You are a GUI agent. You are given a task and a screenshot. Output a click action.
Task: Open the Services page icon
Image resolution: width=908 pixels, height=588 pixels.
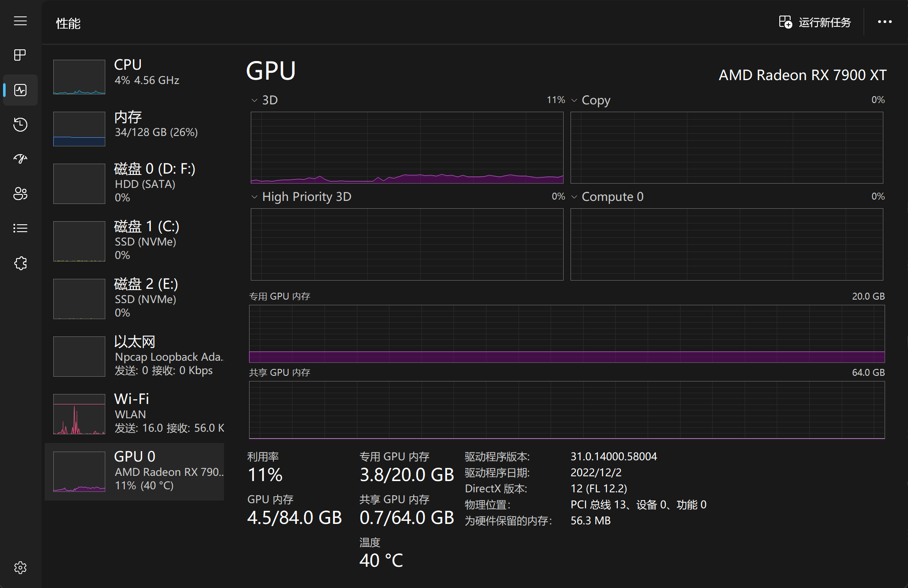tap(20, 263)
